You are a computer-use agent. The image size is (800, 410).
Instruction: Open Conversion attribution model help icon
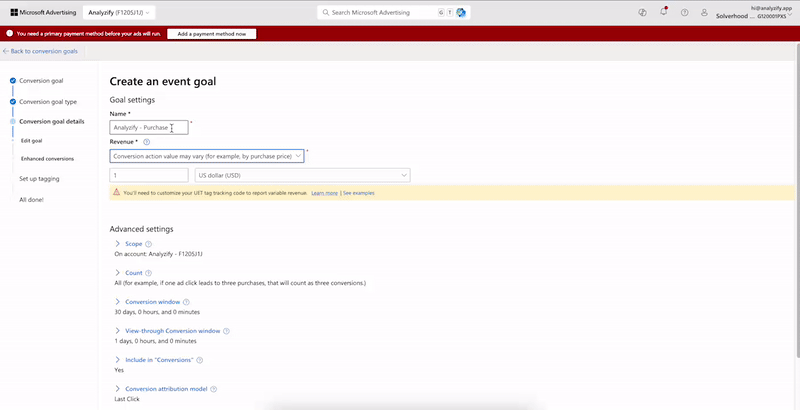pos(213,390)
